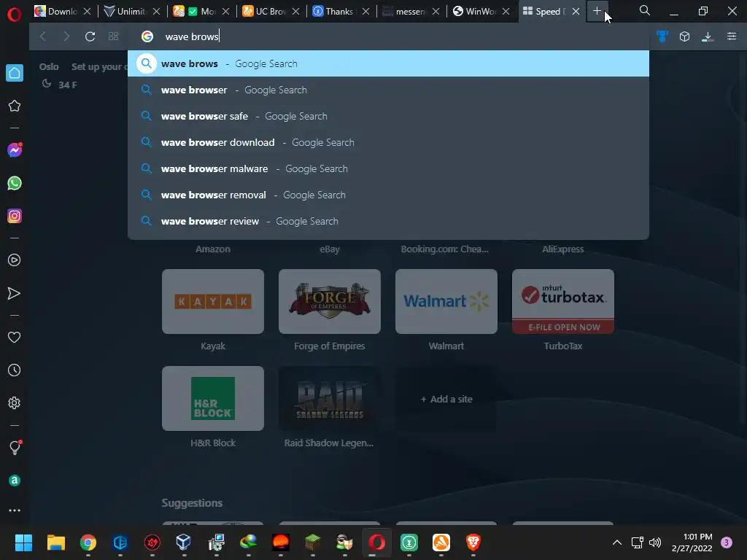The image size is (747, 560).
Task: Open the Walmart speed dial tile
Action: tap(446, 301)
